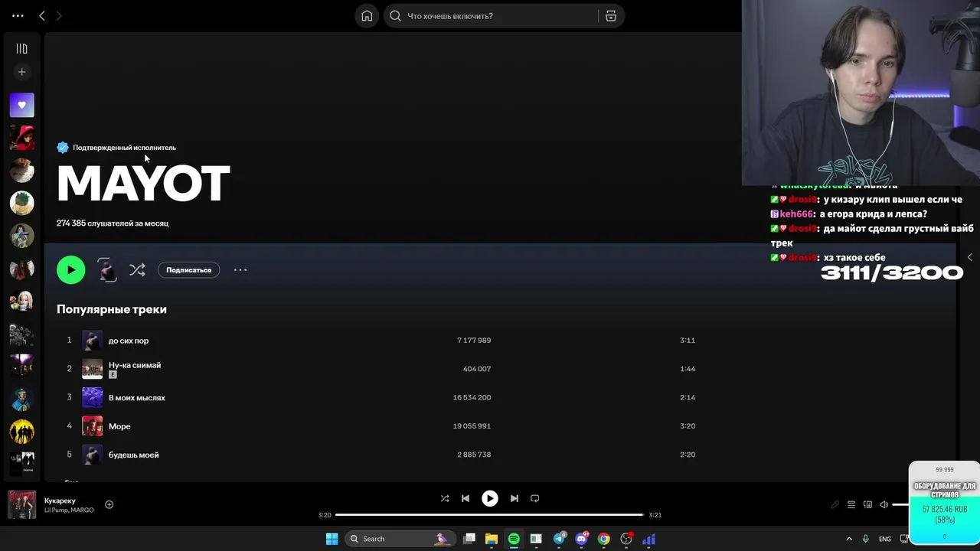Open Windows Start menu
Viewport: 980px width, 551px height.
(x=332, y=539)
